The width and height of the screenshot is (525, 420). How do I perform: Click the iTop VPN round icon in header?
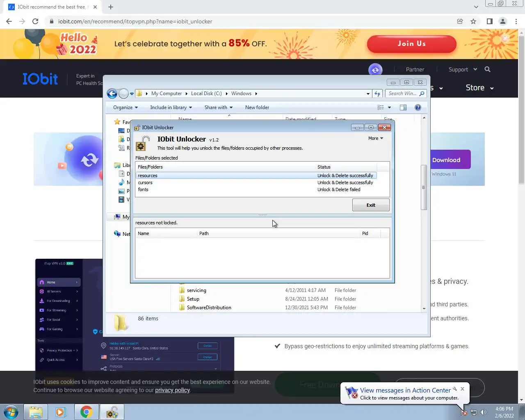(x=375, y=70)
